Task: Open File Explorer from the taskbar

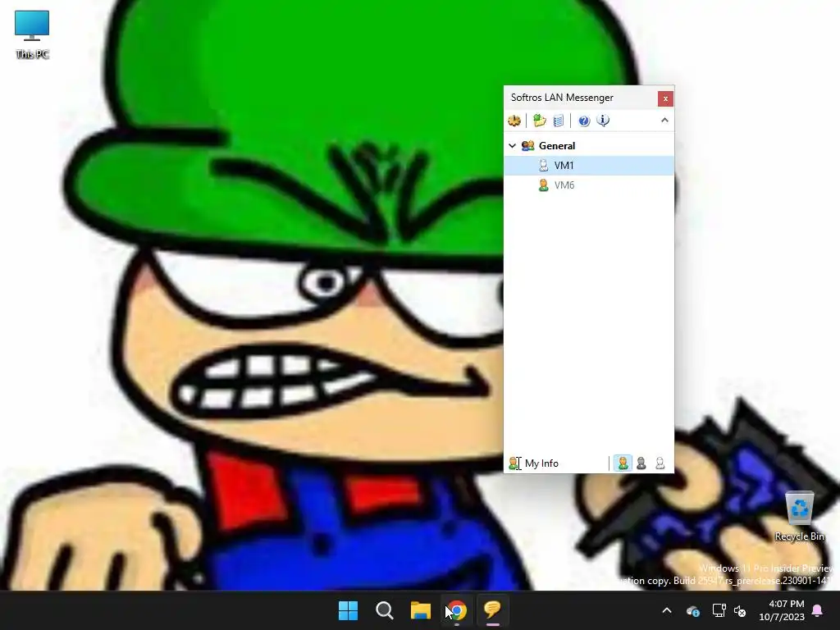Action: (x=421, y=610)
